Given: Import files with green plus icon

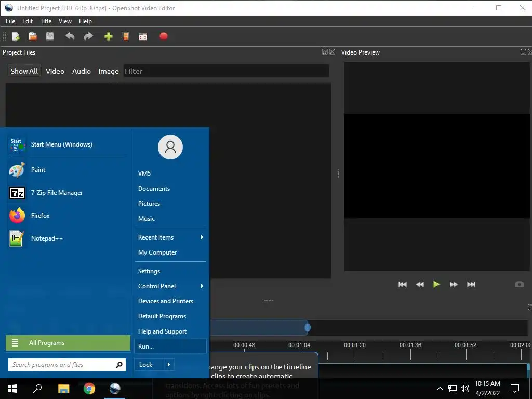Looking at the screenshot, I should (108, 36).
